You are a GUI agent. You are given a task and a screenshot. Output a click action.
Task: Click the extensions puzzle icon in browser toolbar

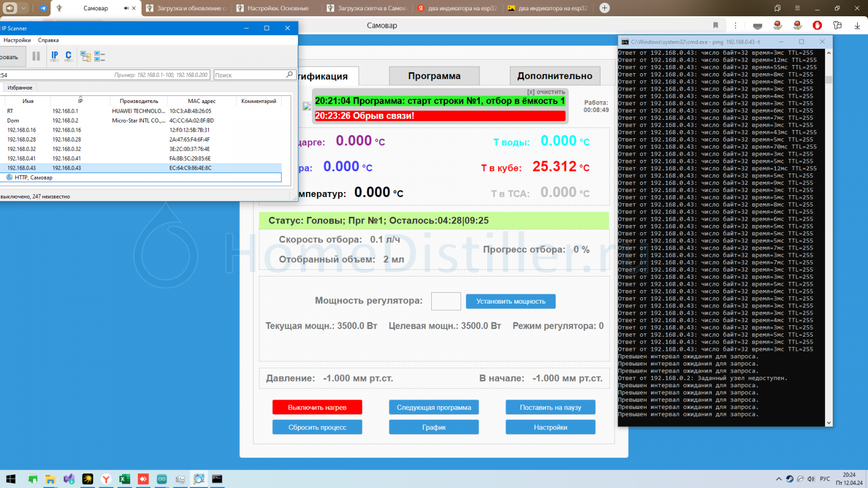(x=837, y=25)
